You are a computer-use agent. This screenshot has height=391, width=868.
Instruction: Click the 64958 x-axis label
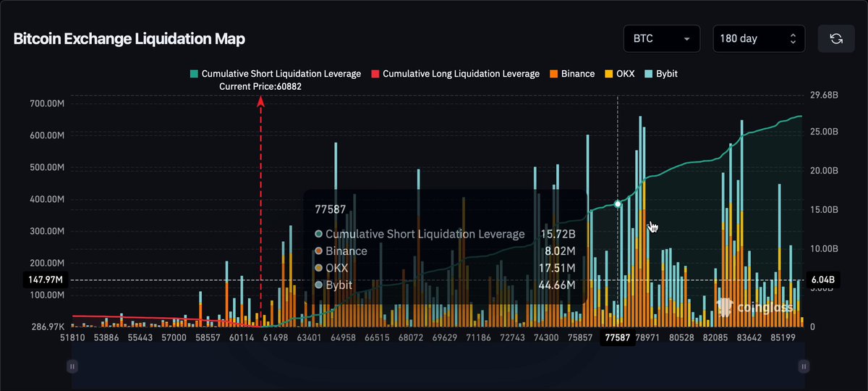pos(343,338)
